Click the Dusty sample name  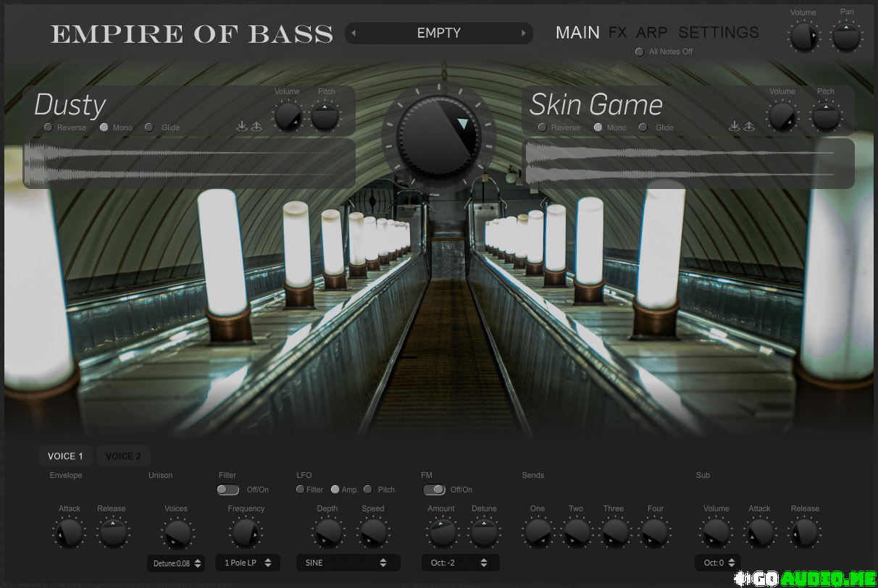(70, 105)
